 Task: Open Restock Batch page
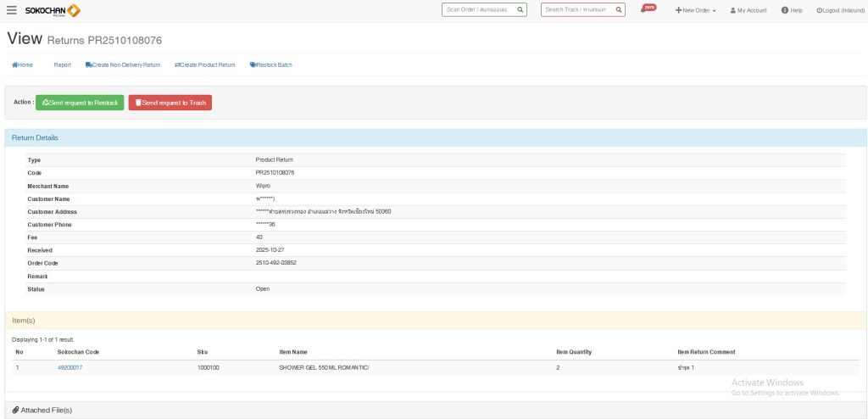click(271, 64)
